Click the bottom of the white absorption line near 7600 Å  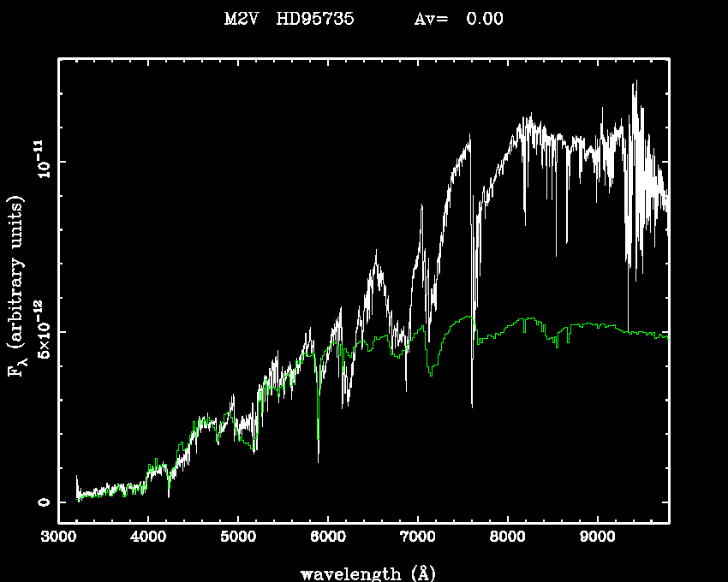(x=472, y=404)
